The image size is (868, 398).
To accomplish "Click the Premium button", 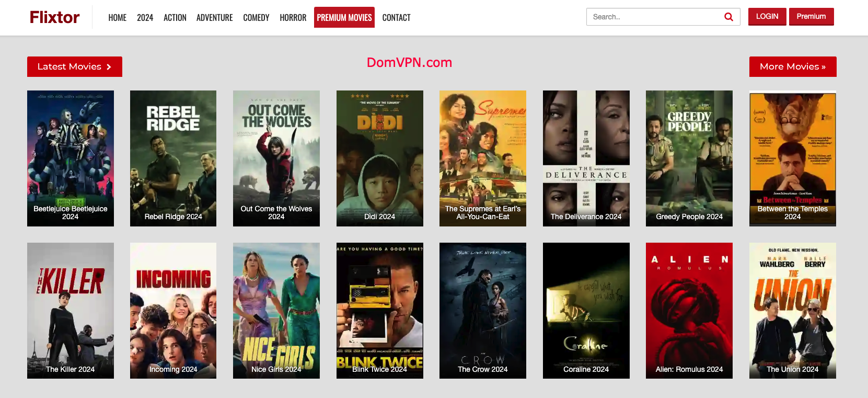I will click(x=812, y=16).
